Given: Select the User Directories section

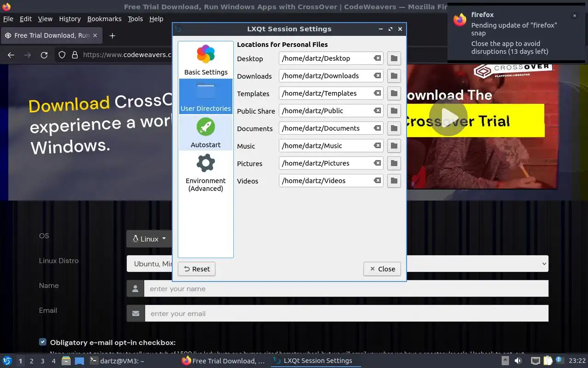Looking at the screenshot, I should (x=206, y=97).
